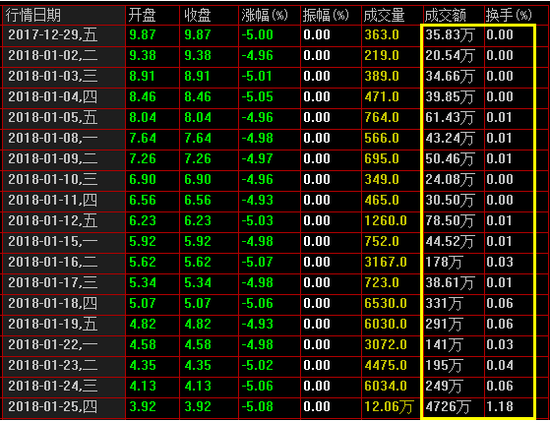Select the date row 2018-01-05,五
This screenshot has width=550, height=421.
(53, 118)
